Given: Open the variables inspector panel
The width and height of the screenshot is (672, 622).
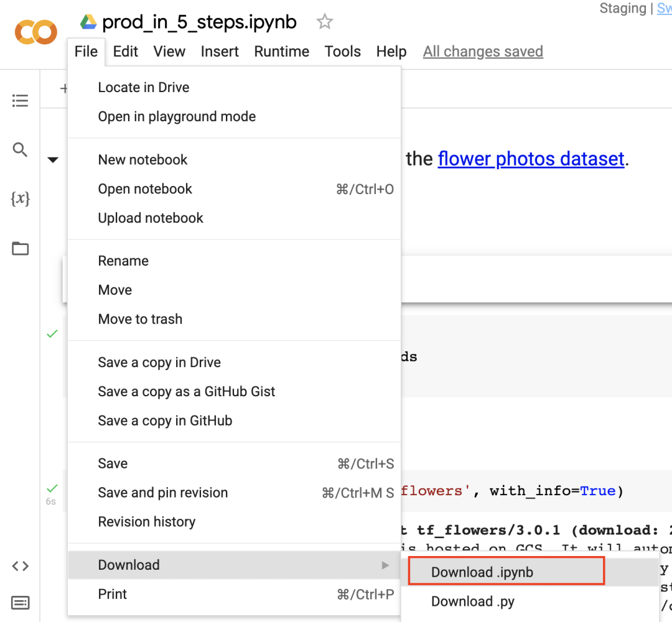Looking at the screenshot, I should pyautogui.click(x=21, y=199).
